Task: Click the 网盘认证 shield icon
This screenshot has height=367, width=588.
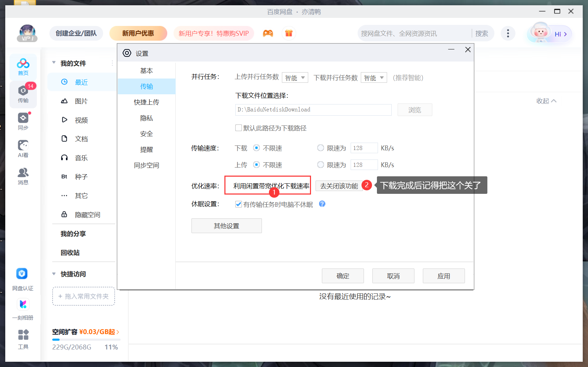Action: [x=22, y=274]
